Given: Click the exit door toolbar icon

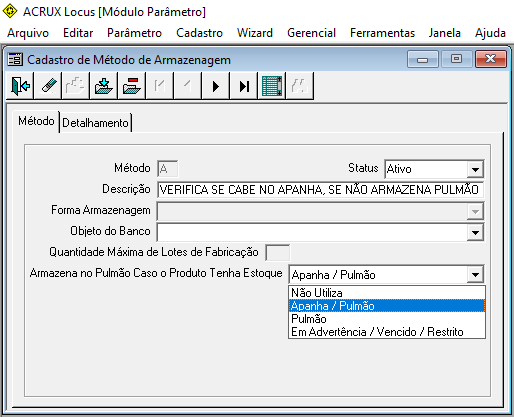Looking at the screenshot, I should click(x=20, y=86).
